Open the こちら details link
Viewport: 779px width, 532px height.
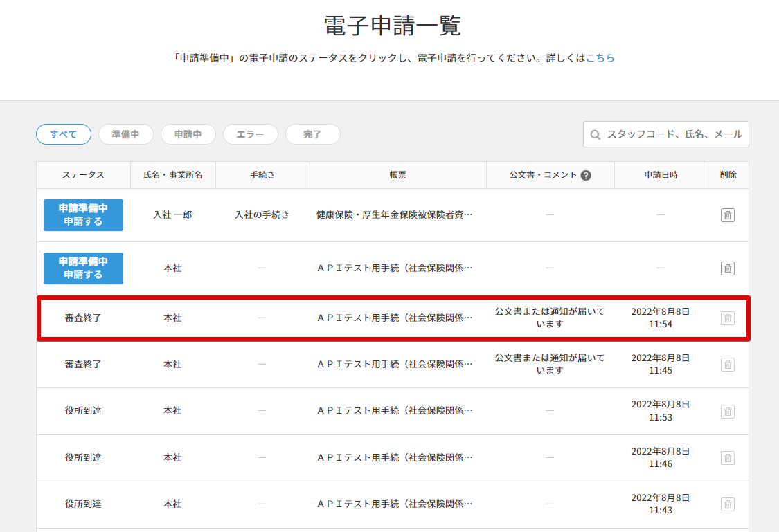pos(600,58)
